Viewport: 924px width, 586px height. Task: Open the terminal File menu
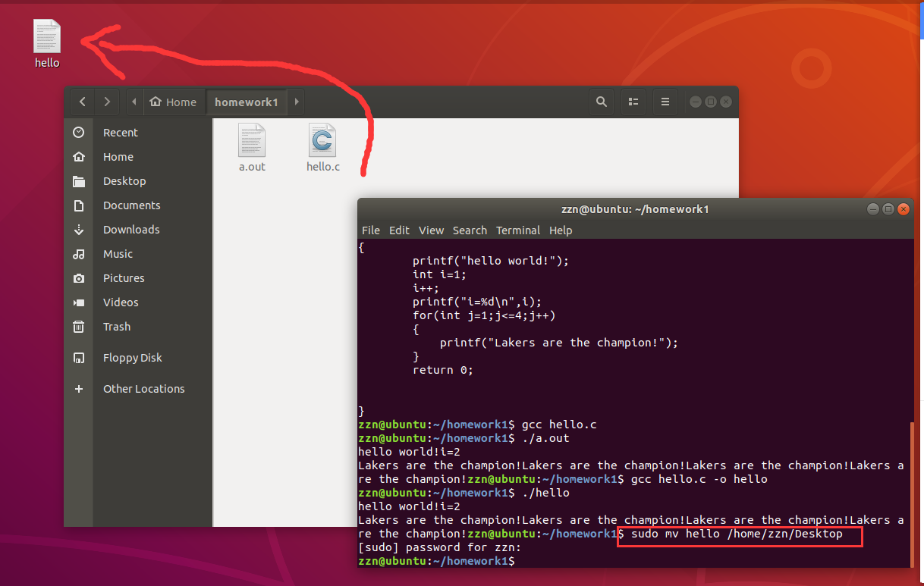(x=371, y=230)
